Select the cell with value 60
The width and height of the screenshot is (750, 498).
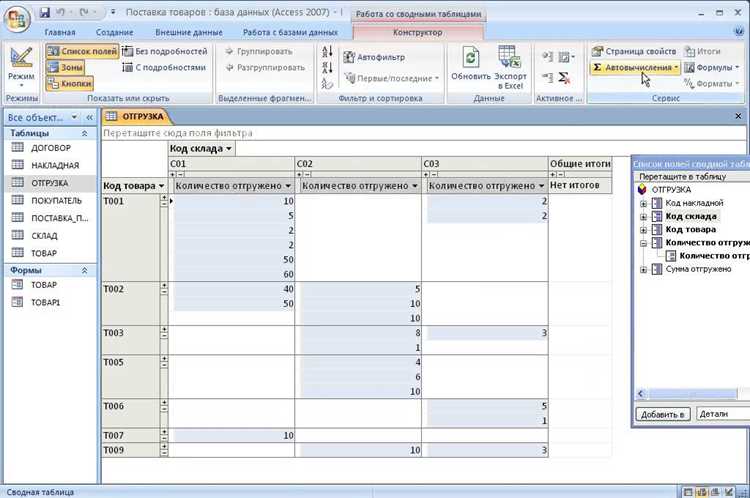tap(234, 274)
